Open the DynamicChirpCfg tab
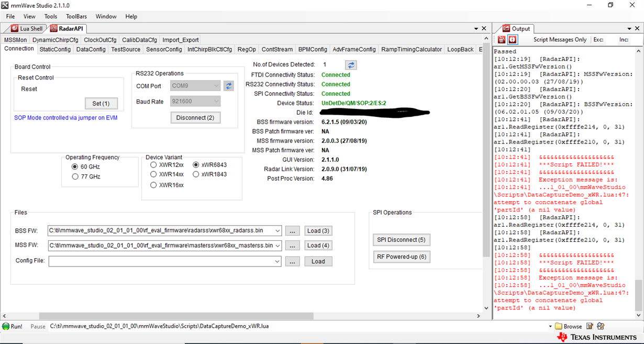 point(55,40)
